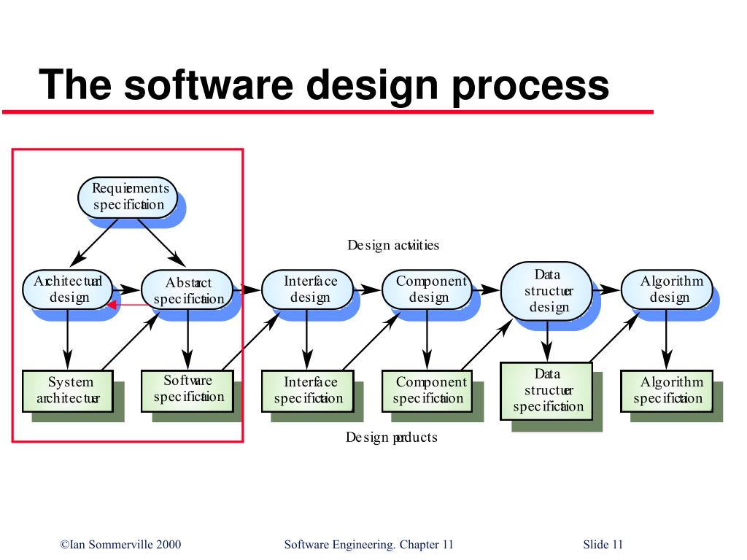Select the 'System architecture' product box
The image size is (747, 560).
coord(68,391)
